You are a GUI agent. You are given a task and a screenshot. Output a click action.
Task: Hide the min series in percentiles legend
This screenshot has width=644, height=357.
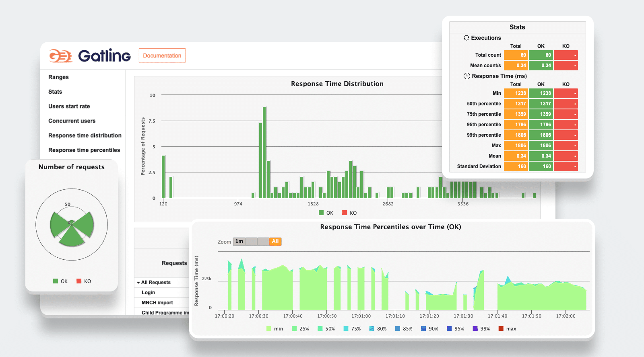coord(275,329)
